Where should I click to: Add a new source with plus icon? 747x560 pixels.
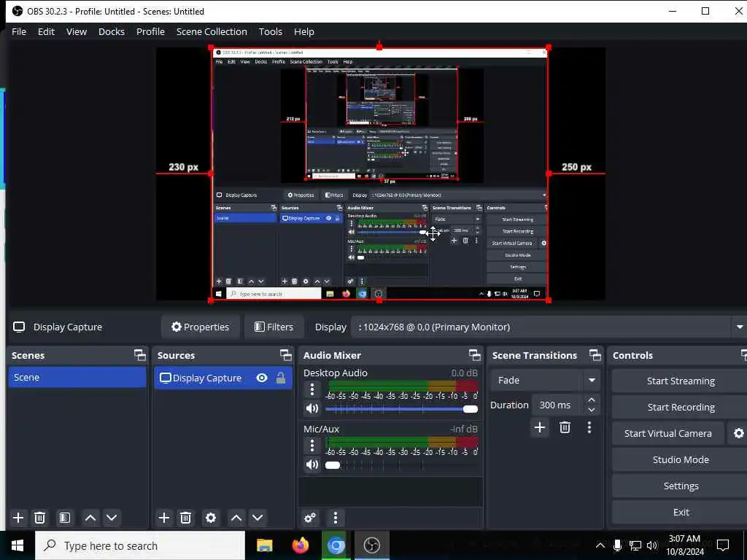[x=164, y=518]
